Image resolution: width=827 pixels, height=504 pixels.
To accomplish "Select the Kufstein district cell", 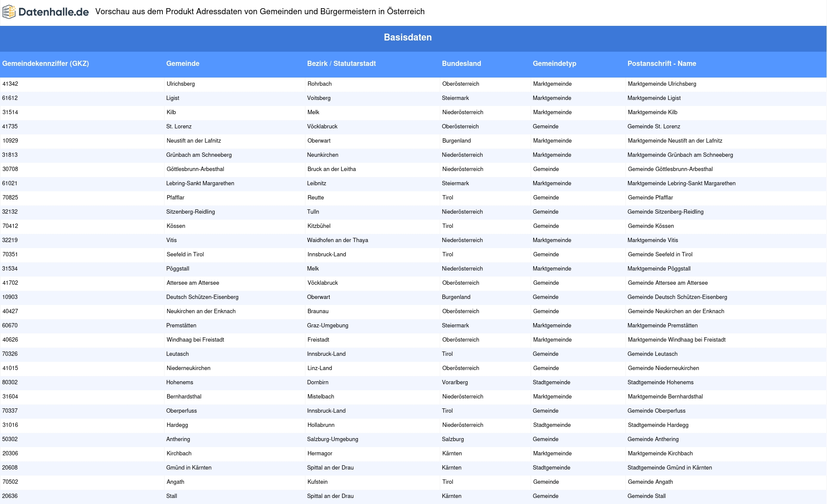I will [x=373, y=482].
